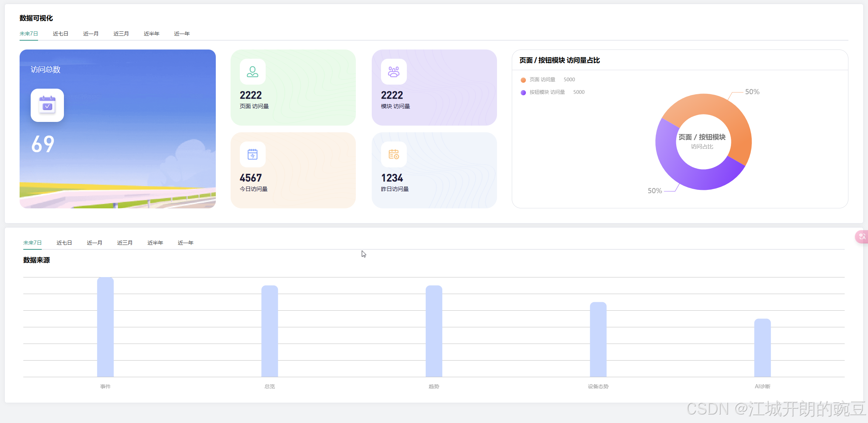Select the lower 未来7日 tab
The height and width of the screenshot is (423, 868).
33,243
